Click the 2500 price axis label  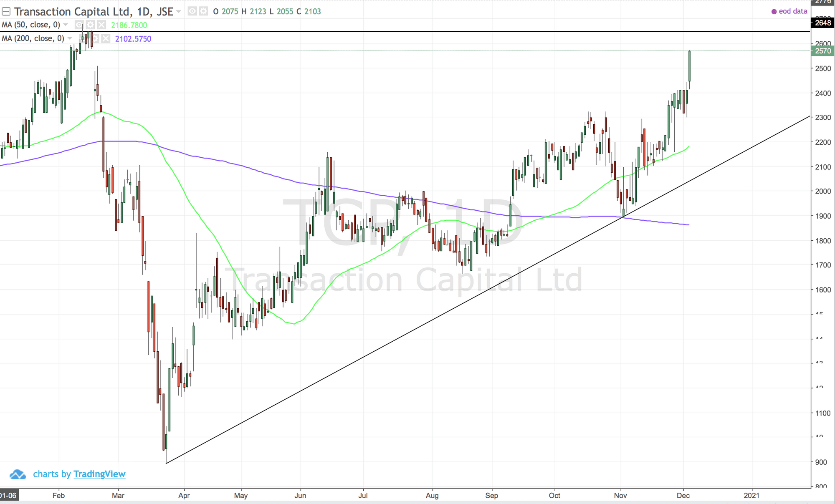point(823,68)
